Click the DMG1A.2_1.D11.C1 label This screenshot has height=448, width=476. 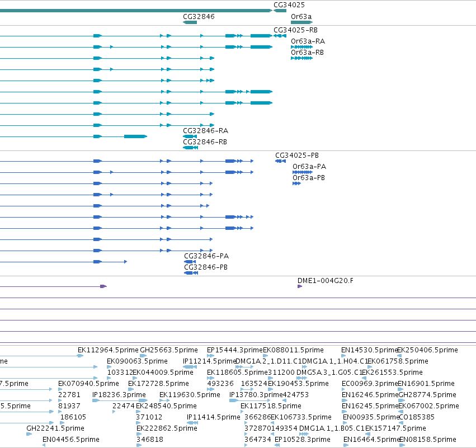268,361
